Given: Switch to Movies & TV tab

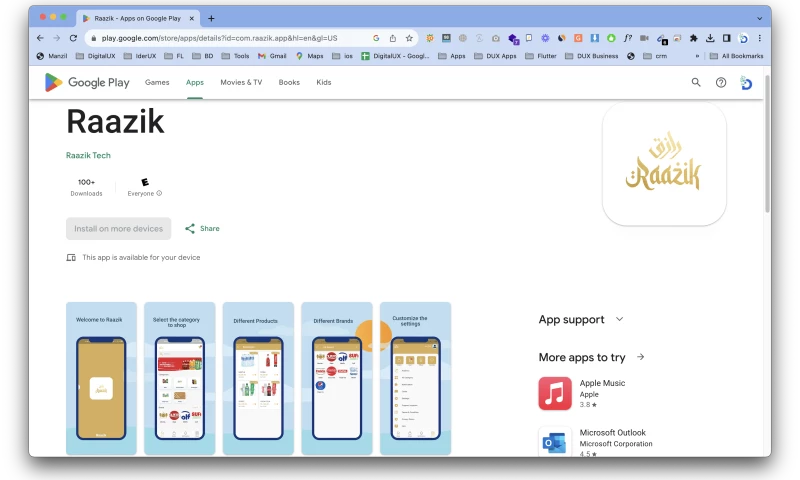Looking at the screenshot, I should pyautogui.click(x=241, y=82).
